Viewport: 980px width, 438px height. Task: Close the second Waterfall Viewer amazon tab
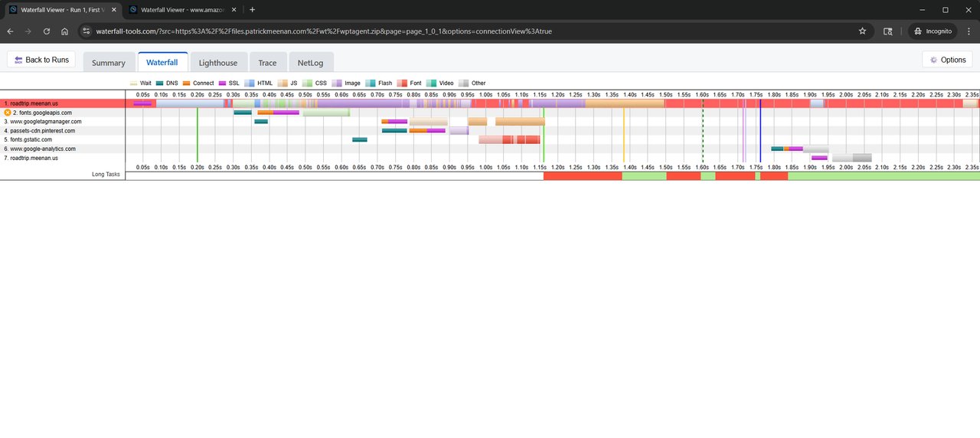pyautogui.click(x=234, y=10)
